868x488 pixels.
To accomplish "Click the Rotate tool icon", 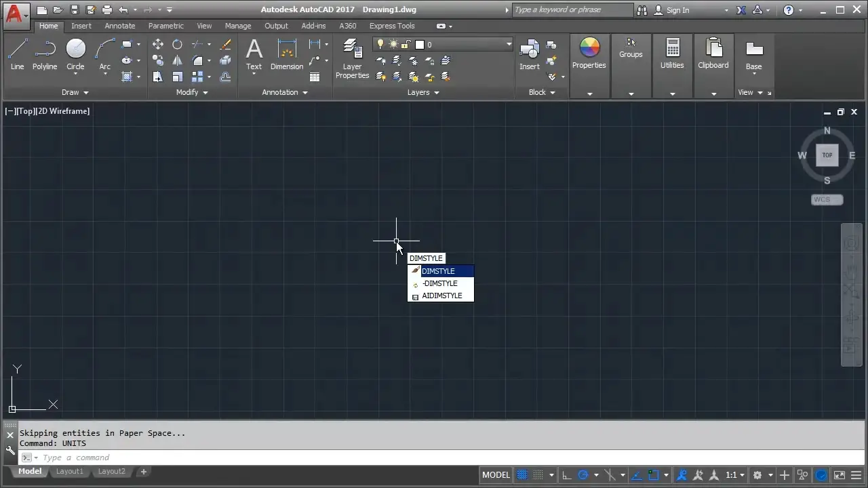I will pos(177,44).
